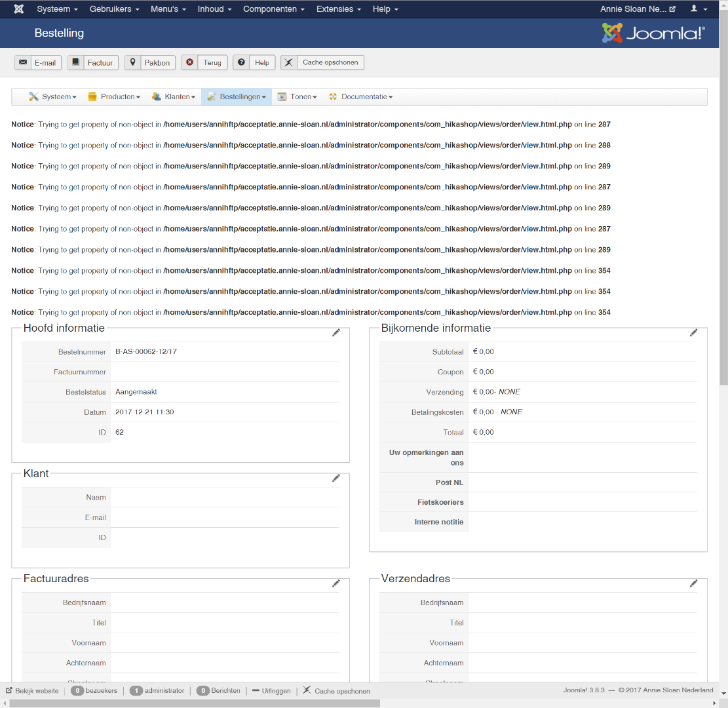Expand HikaShop Systeem dropdown
Viewport: 728px width, 708px height.
pyautogui.click(x=52, y=96)
